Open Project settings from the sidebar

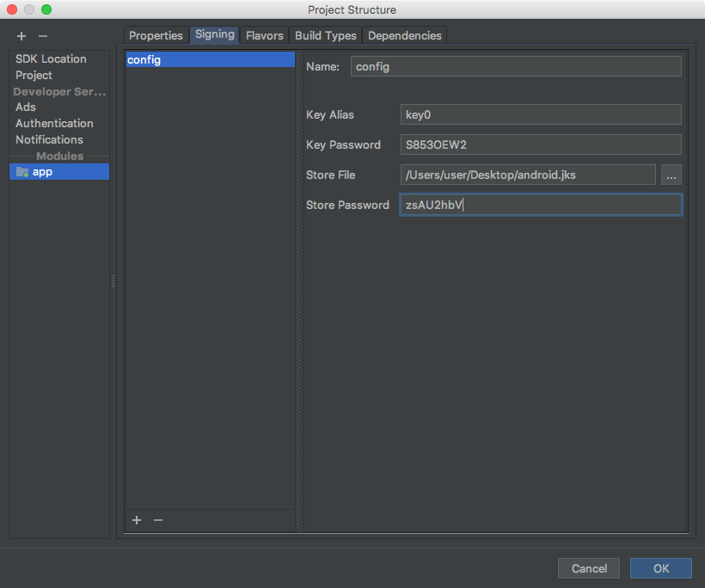point(34,75)
